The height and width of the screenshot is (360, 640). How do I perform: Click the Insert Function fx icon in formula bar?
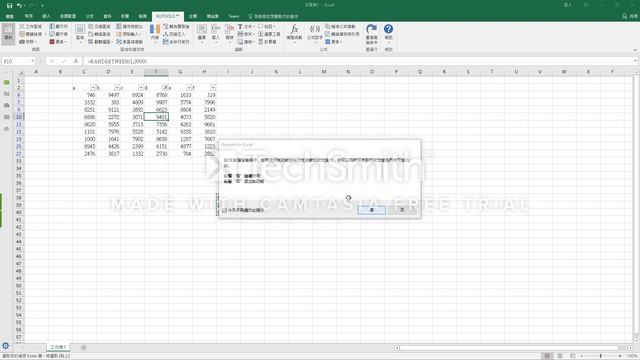tap(76, 61)
